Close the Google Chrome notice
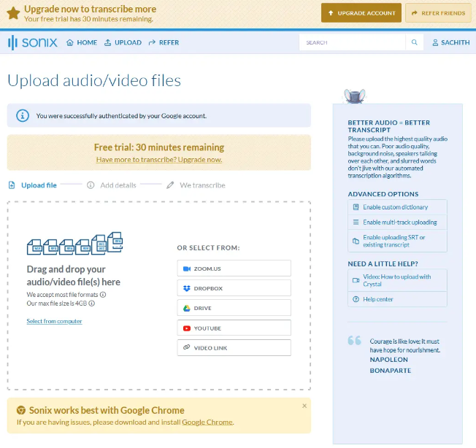The height and width of the screenshot is (448, 476). pyautogui.click(x=304, y=406)
